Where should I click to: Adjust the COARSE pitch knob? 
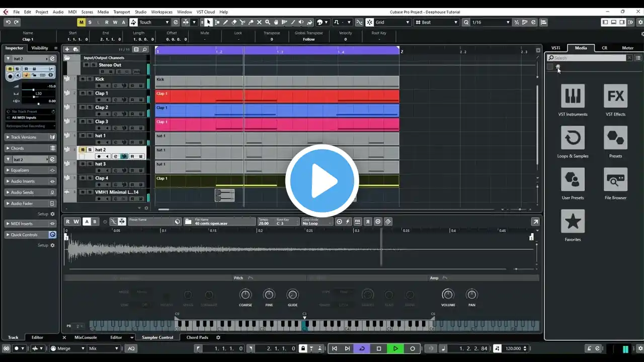[246, 295]
